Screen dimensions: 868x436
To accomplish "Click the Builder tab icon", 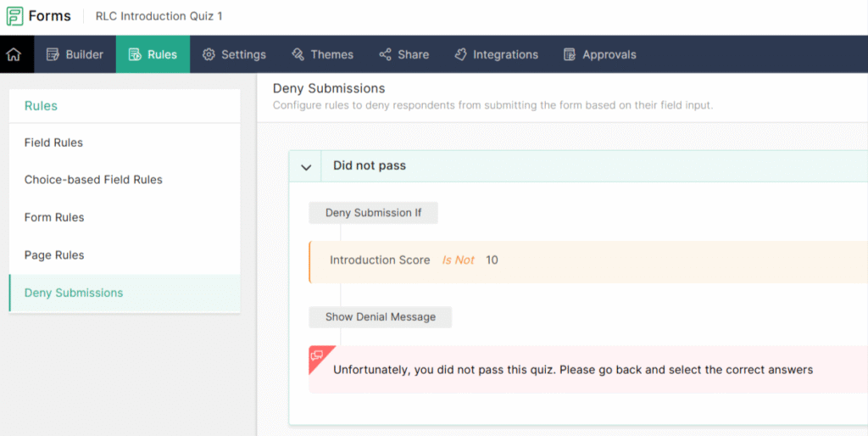I will (x=53, y=54).
